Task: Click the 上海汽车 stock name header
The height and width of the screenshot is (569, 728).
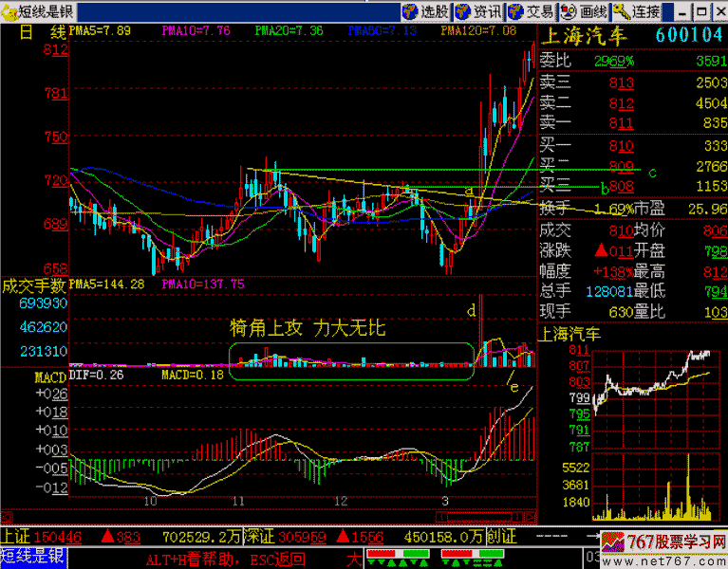Action: pyautogui.click(x=584, y=36)
